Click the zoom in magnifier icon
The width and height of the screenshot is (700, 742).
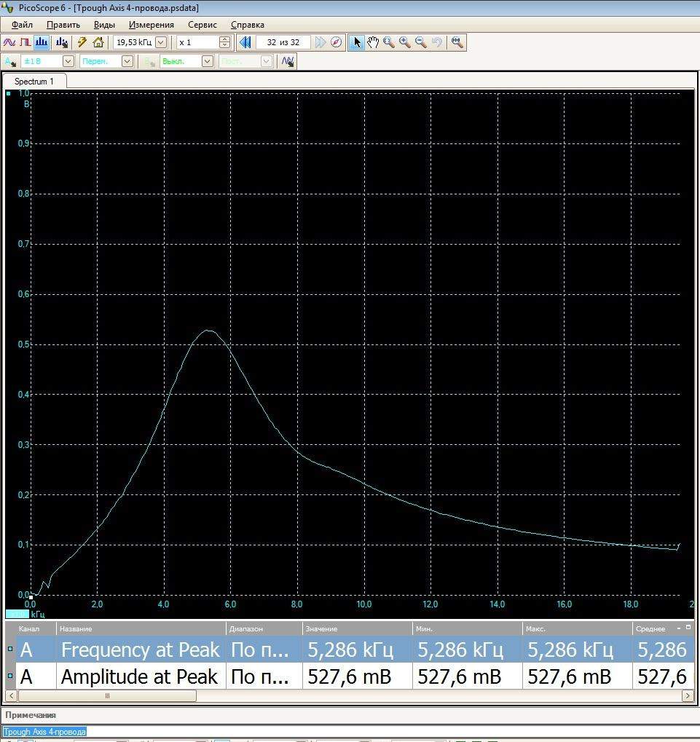(405, 42)
